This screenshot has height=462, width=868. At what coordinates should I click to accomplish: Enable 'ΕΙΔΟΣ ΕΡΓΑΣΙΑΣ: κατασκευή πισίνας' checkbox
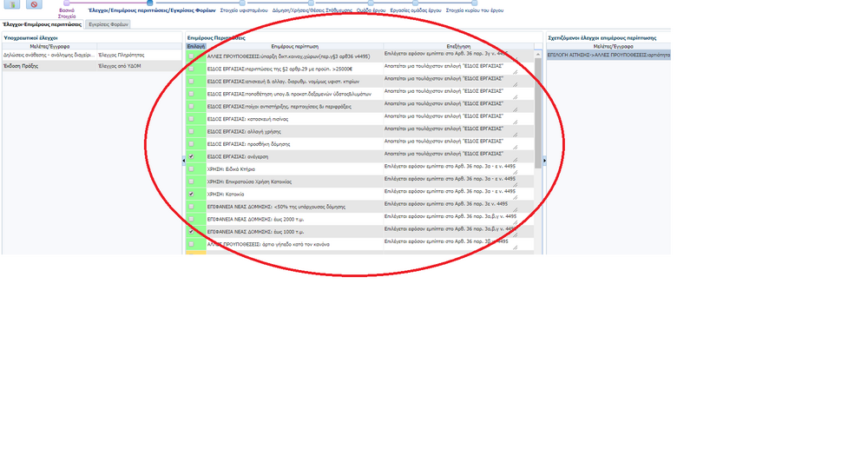pyautogui.click(x=191, y=118)
